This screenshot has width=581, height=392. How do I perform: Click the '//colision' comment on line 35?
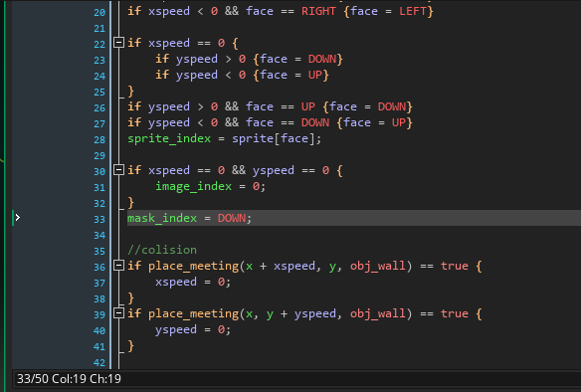coord(162,250)
